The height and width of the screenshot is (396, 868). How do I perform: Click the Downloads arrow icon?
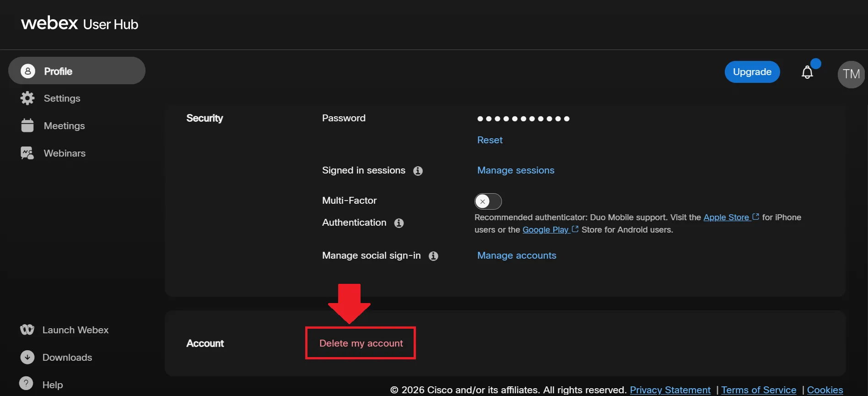pyautogui.click(x=27, y=357)
